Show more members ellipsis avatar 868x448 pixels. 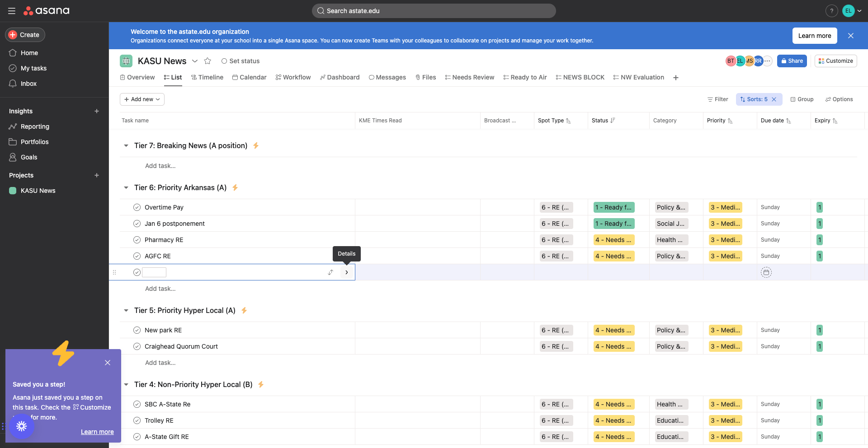[x=767, y=61]
